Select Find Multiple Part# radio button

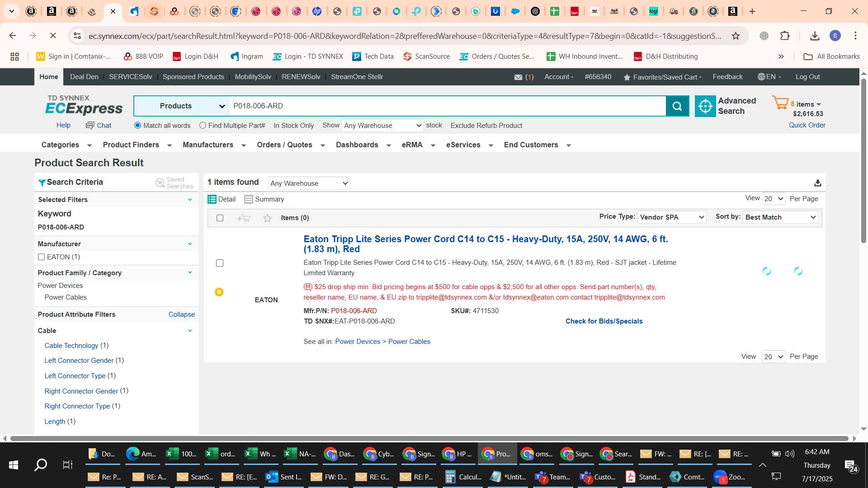(x=203, y=126)
